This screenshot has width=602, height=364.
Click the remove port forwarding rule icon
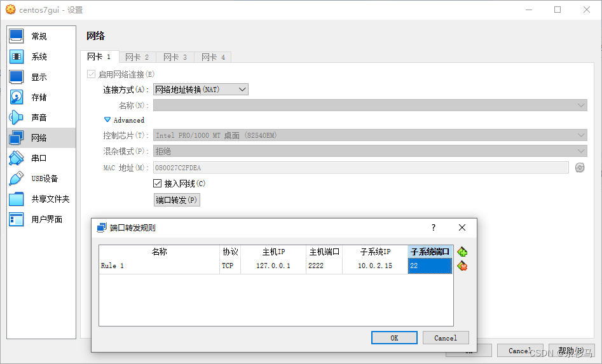[x=462, y=266]
